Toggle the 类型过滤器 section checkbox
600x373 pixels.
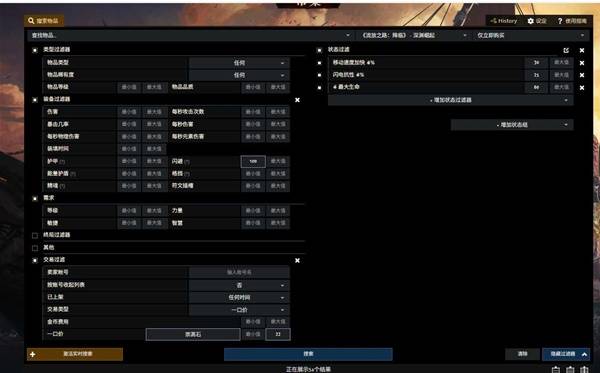[35, 50]
